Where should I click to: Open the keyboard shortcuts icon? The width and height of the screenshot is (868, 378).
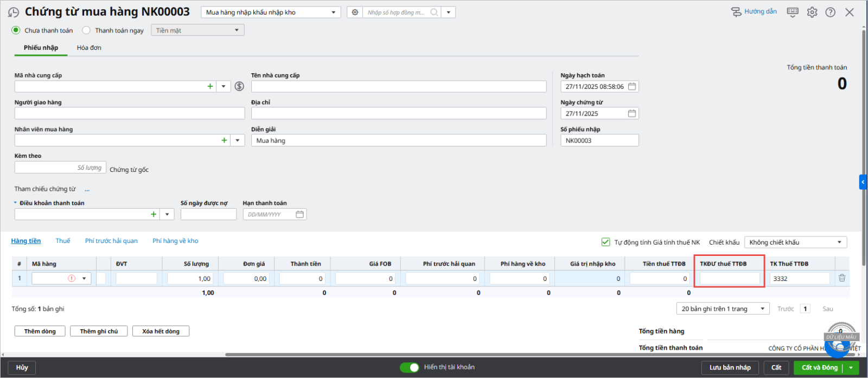pos(793,12)
